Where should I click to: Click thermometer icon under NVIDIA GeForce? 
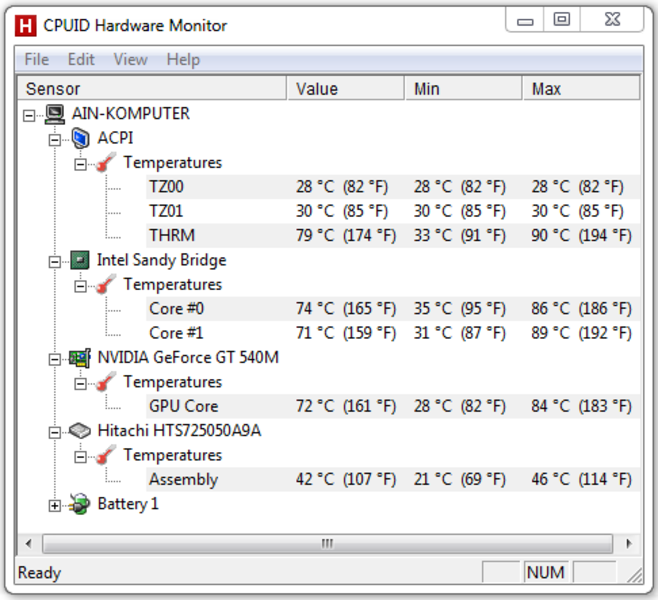tap(106, 382)
